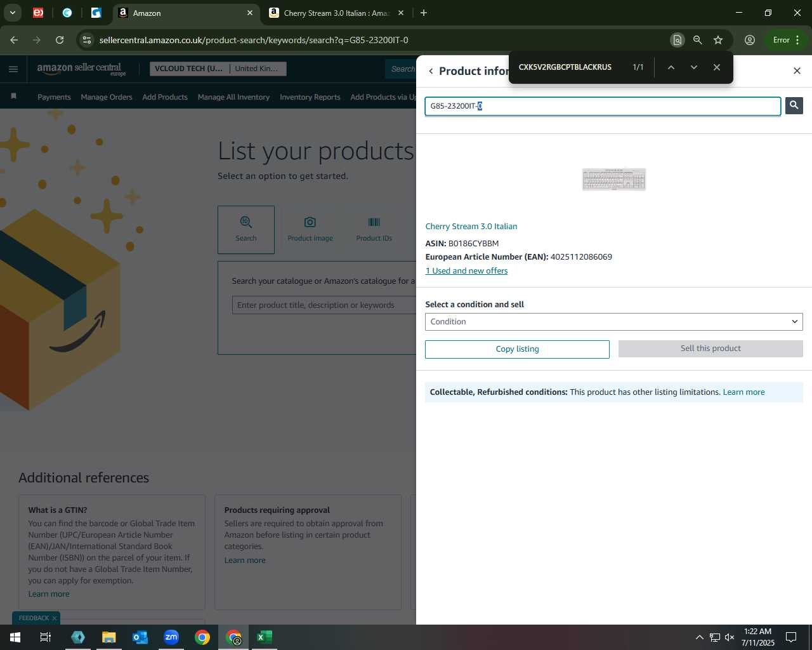Open Task View in the taskbar
This screenshot has height=650, width=812.
point(46,637)
